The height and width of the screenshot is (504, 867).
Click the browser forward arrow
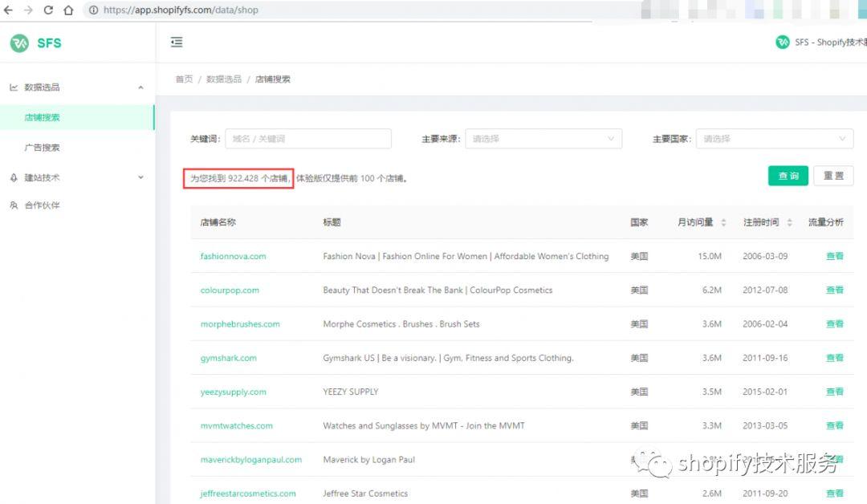tap(28, 10)
